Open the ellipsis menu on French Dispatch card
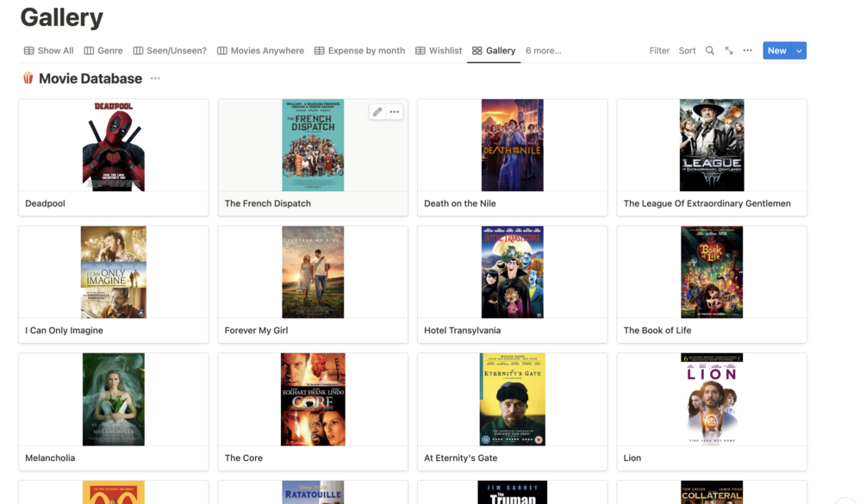 tap(395, 111)
